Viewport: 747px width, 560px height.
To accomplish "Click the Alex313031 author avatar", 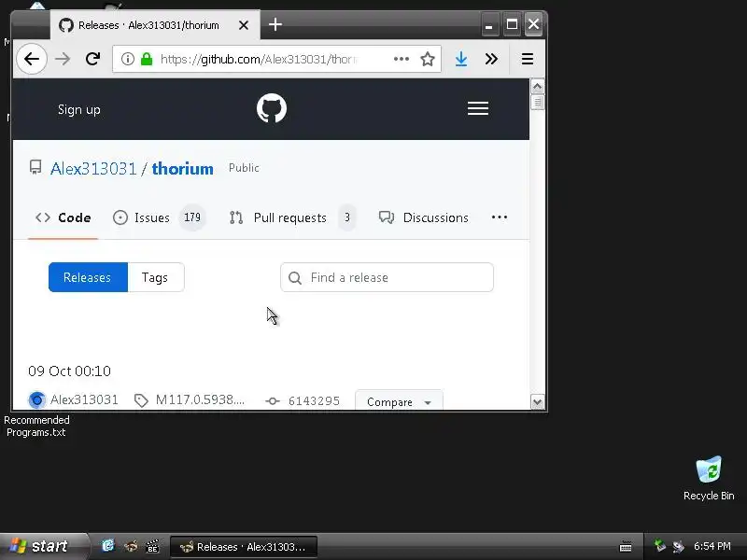I will [36, 399].
